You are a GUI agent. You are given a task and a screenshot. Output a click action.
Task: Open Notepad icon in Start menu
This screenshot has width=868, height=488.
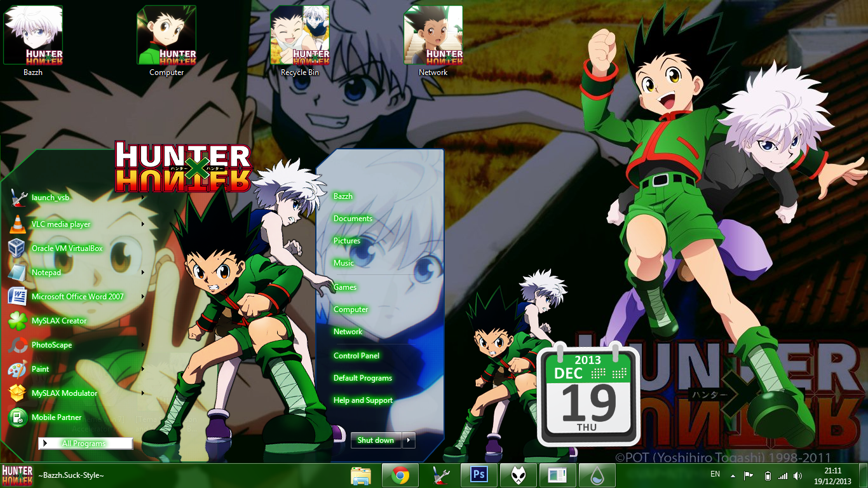coord(17,273)
